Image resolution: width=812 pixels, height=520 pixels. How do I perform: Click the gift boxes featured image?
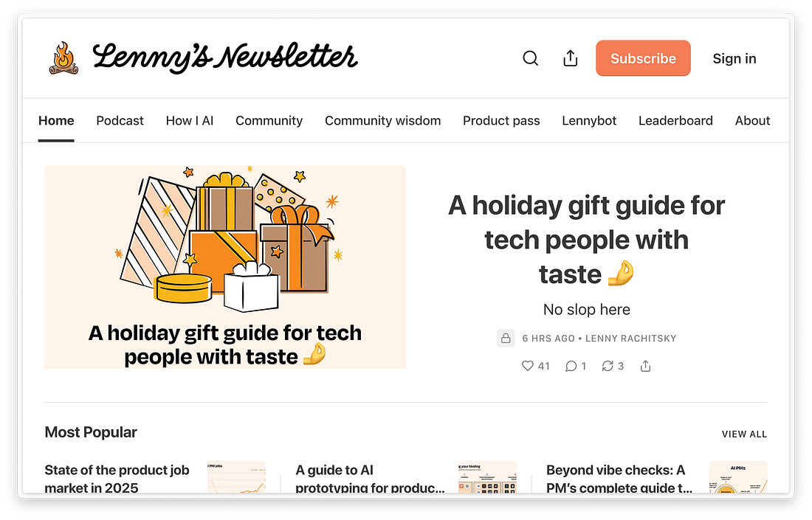point(225,267)
